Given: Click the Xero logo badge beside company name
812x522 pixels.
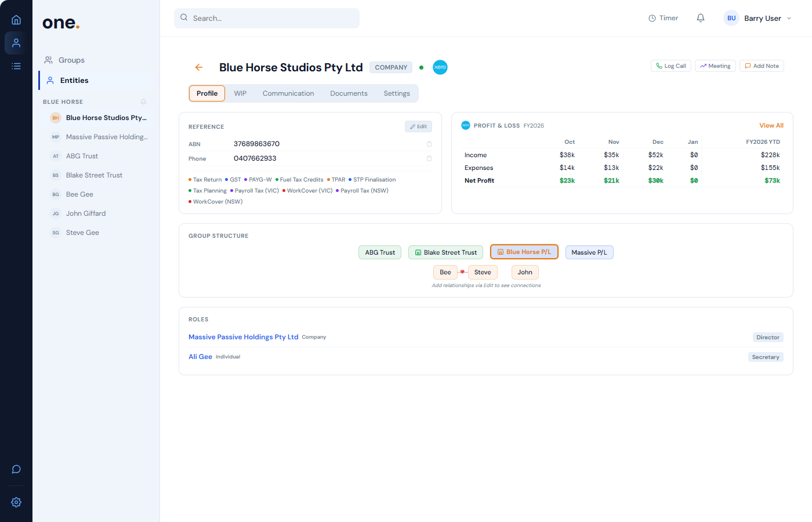Looking at the screenshot, I should point(440,67).
